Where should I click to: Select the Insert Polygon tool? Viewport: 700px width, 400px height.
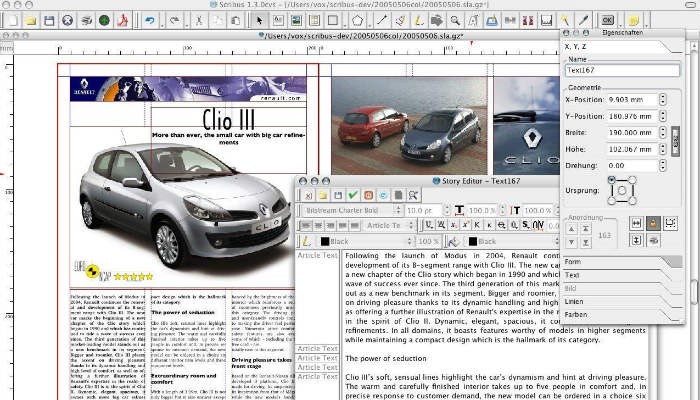click(x=358, y=21)
